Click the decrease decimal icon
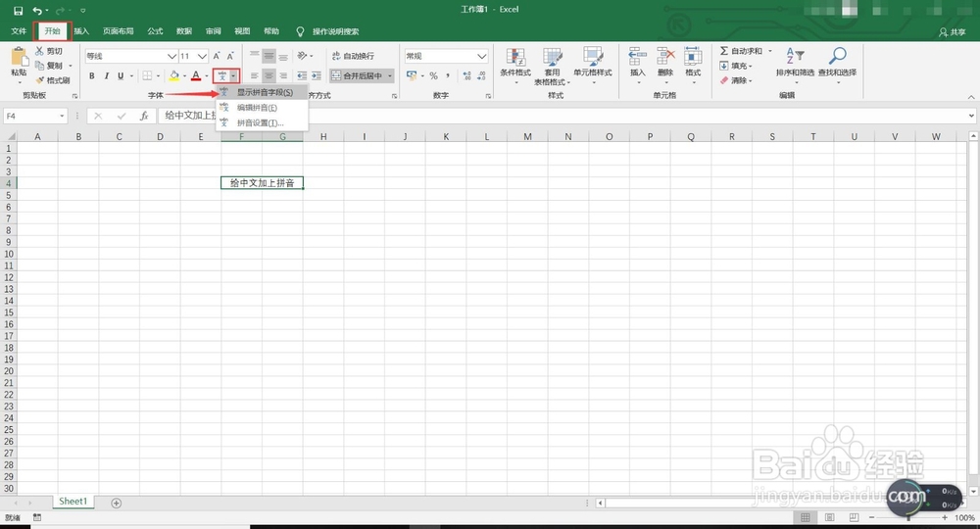The height and width of the screenshot is (529, 980). 481,75
